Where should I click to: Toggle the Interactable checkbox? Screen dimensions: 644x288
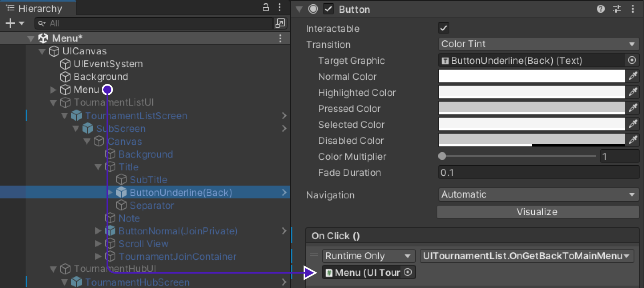click(444, 28)
